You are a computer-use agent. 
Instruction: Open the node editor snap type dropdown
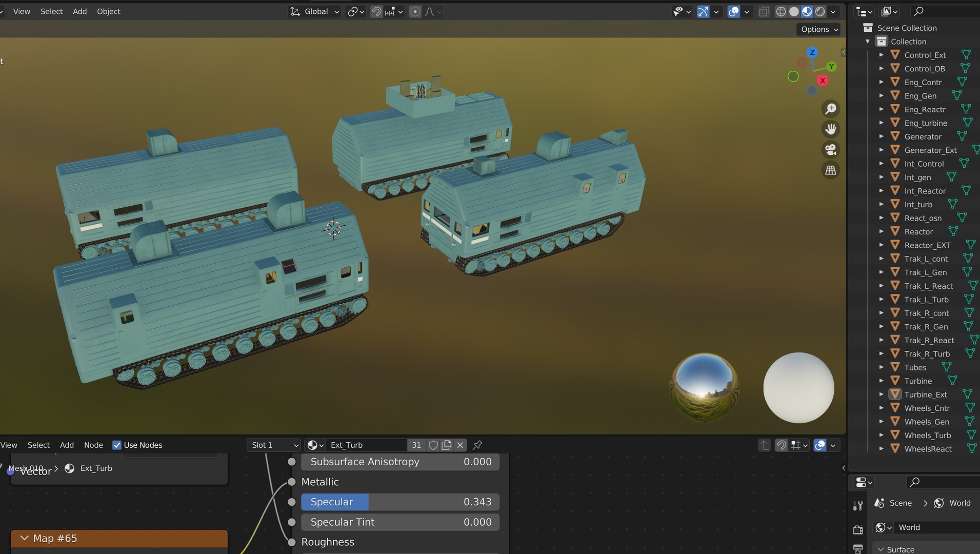point(799,445)
